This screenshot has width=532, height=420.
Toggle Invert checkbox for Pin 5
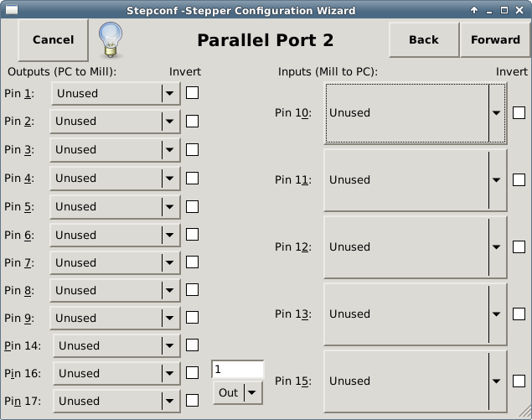[x=192, y=206]
